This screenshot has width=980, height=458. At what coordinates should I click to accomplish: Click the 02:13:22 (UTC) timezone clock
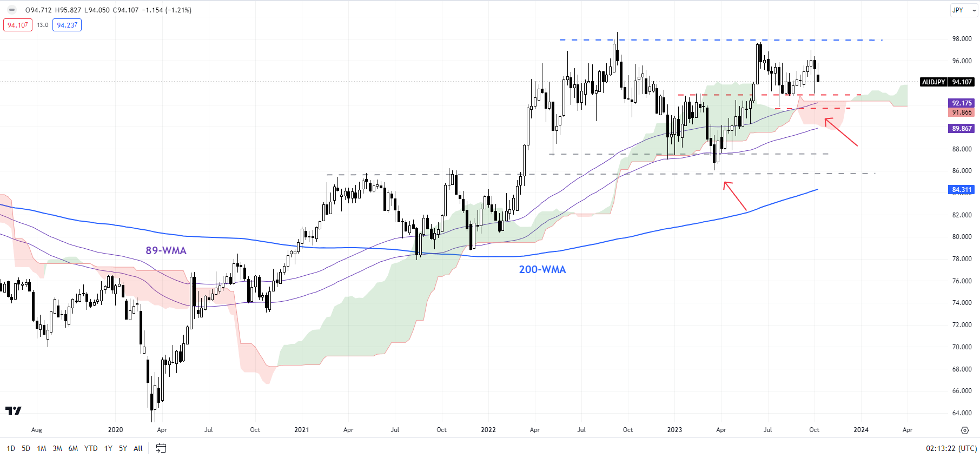951,448
